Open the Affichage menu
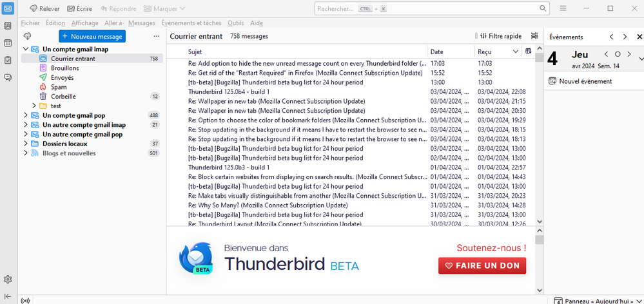This screenshot has height=304, width=644. [x=84, y=23]
